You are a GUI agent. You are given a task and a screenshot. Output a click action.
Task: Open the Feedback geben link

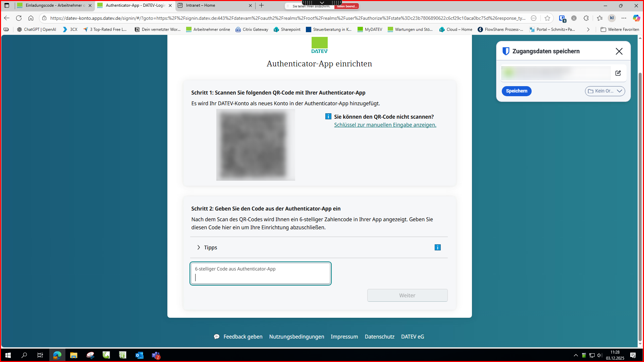[x=243, y=337]
